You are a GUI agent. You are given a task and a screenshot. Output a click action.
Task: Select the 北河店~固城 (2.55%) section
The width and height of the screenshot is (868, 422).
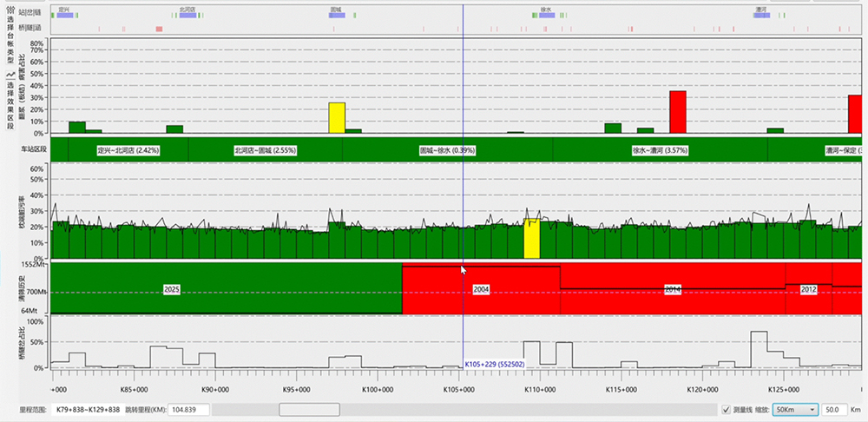265,150
